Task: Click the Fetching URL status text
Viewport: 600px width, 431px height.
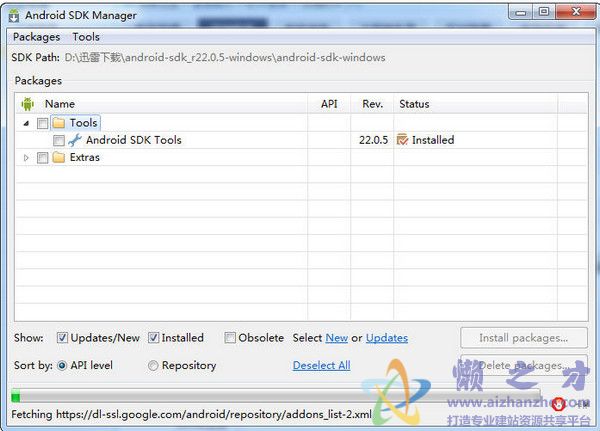Action: coord(191,415)
